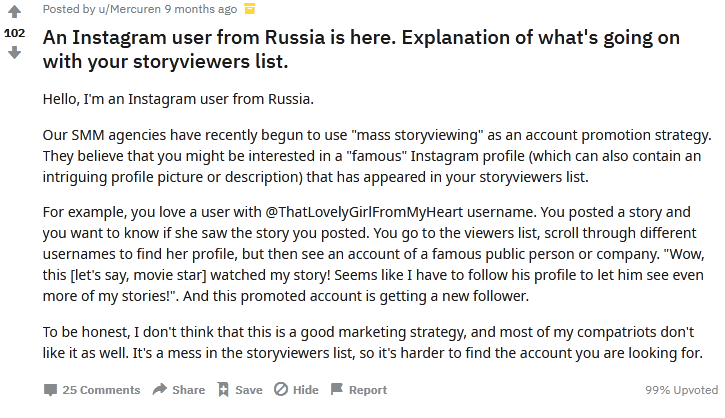Upvote the post with the up arrow

coord(14,12)
